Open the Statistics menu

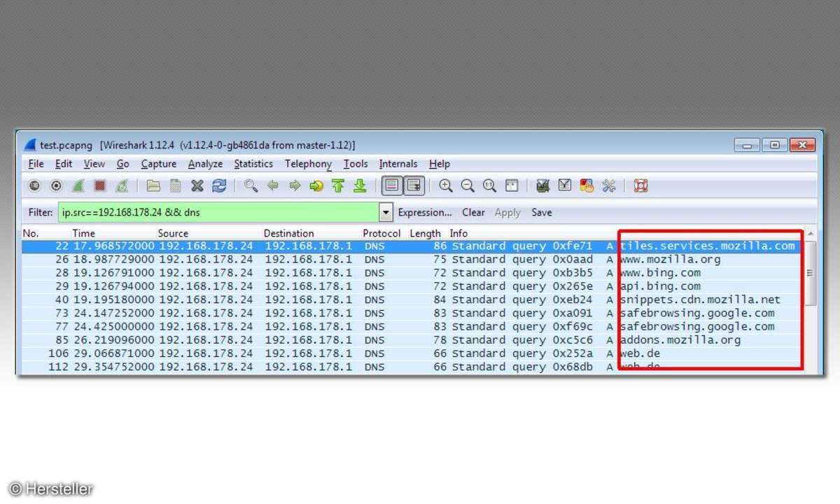253,164
